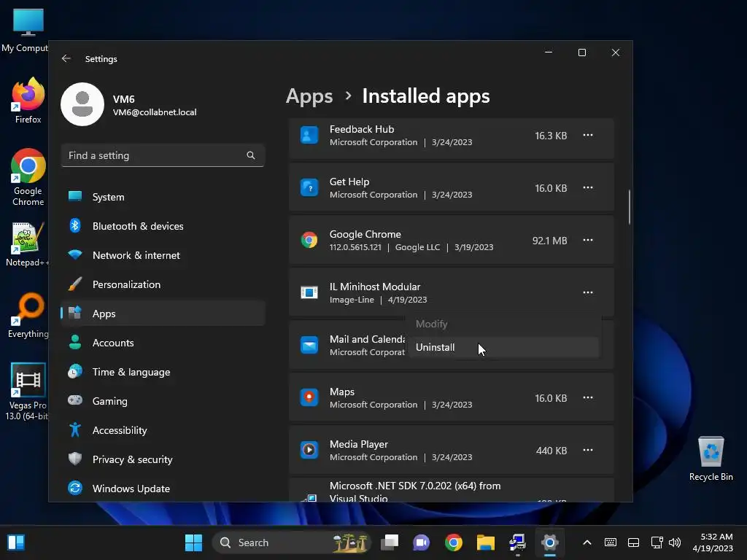Screen dimensions: 747x560
Task: Open Time & language settings
Action: click(163, 372)
